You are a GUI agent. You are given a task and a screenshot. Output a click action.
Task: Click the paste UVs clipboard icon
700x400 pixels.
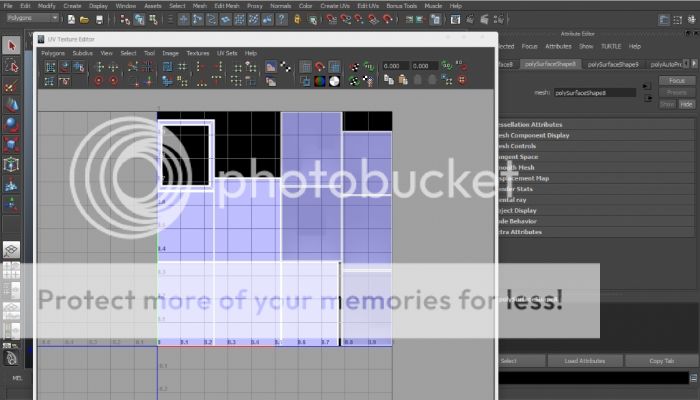click(x=403, y=80)
